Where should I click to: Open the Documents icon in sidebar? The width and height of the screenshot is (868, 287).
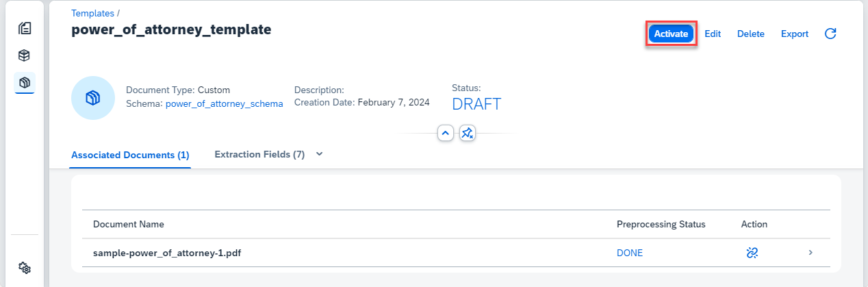[25, 29]
